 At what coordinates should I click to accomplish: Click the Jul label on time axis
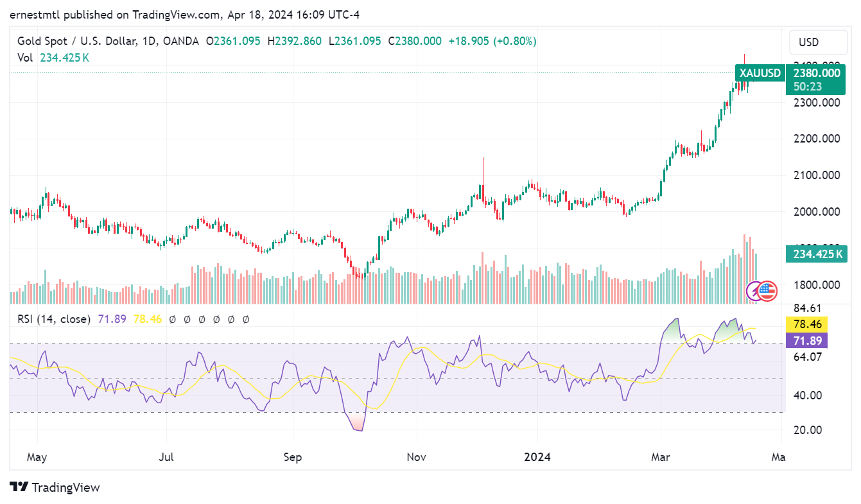tap(166, 457)
